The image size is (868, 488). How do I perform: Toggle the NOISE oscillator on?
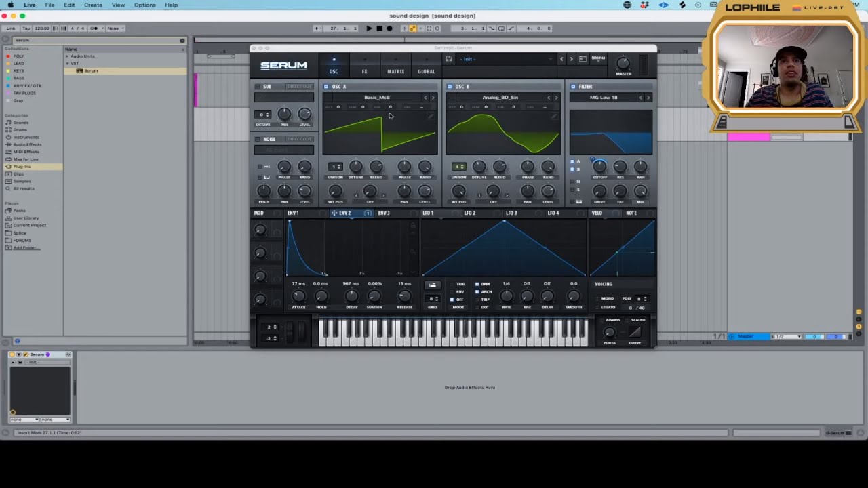click(258, 139)
